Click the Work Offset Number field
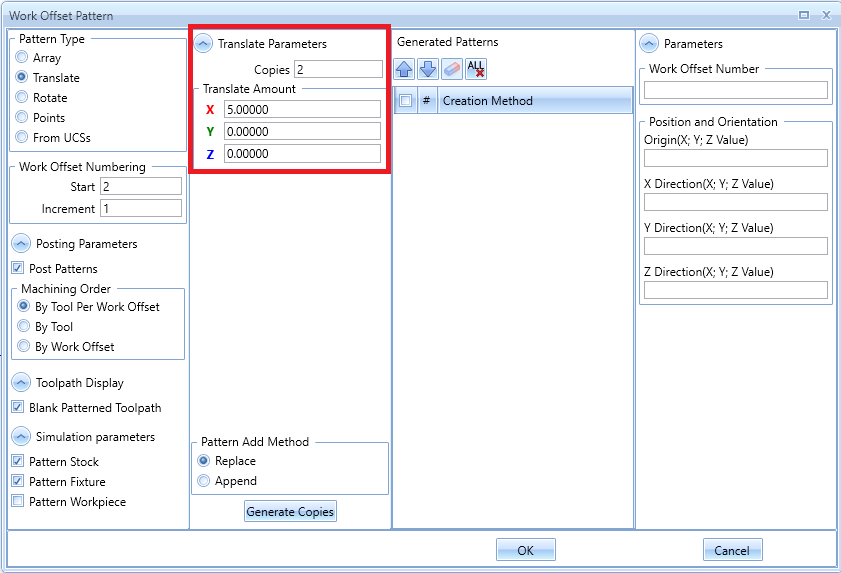 (x=736, y=90)
